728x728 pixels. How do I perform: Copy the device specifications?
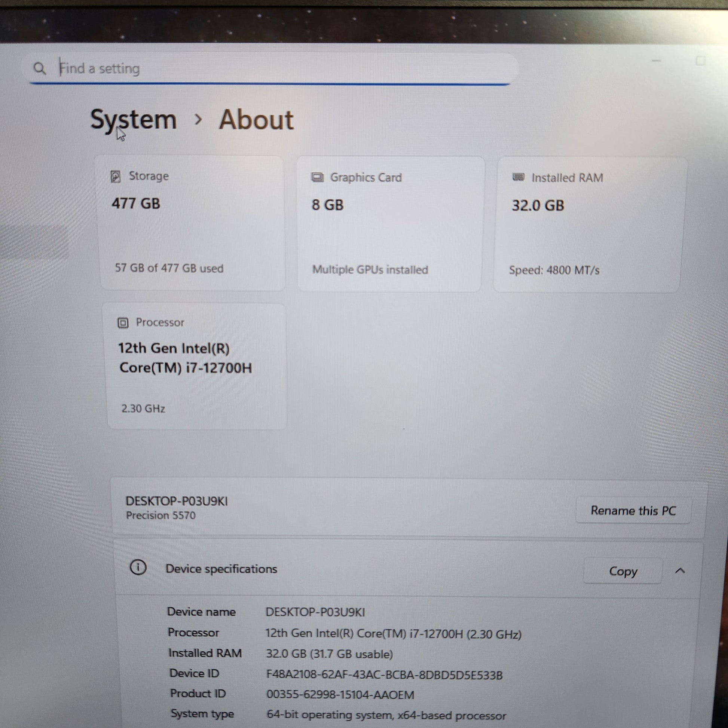pos(623,571)
